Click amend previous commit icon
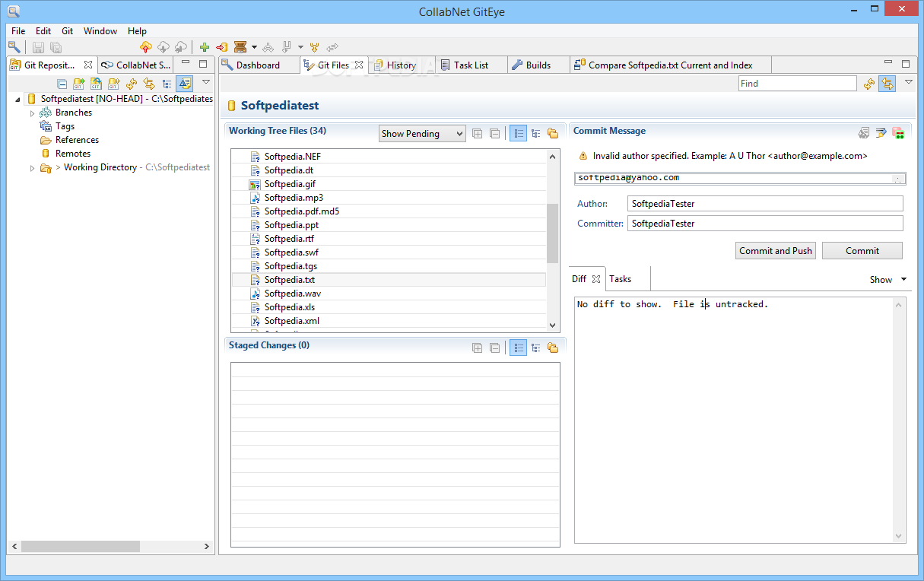 [x=863, y=133]
